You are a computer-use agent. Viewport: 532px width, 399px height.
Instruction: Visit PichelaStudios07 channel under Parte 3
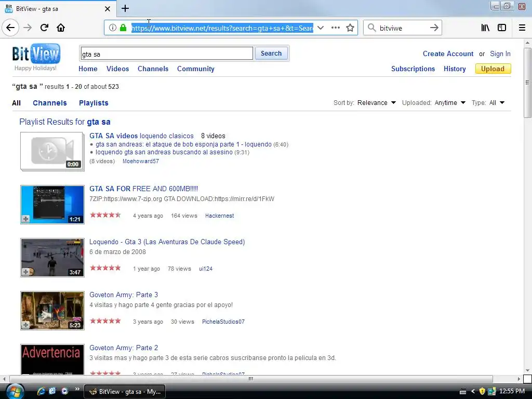point(223,321)
